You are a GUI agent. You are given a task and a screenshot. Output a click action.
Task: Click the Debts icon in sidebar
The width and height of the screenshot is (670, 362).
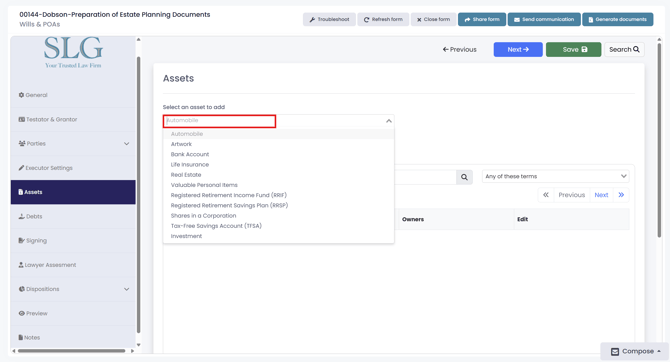click(21, 216)
